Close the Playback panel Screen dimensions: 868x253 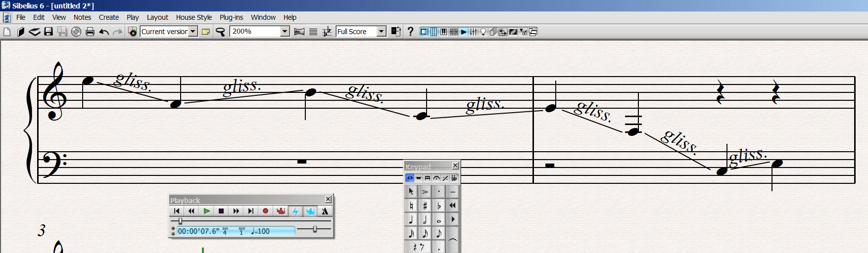328,199
